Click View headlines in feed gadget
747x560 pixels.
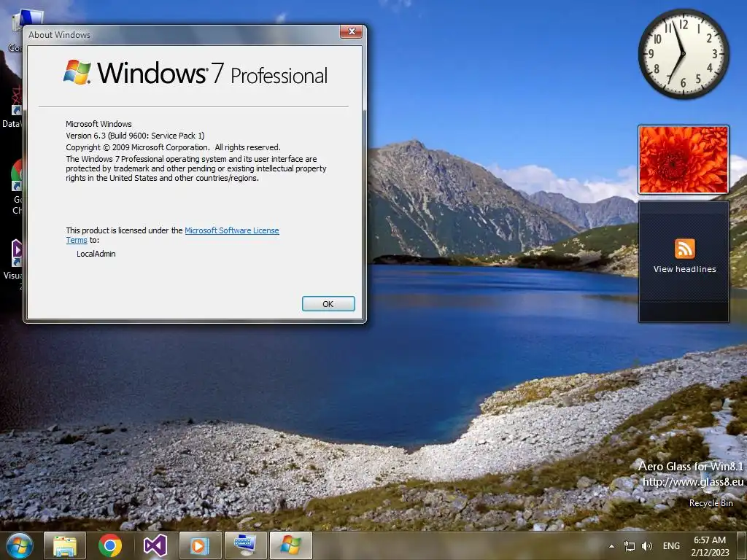click(684, 269)
